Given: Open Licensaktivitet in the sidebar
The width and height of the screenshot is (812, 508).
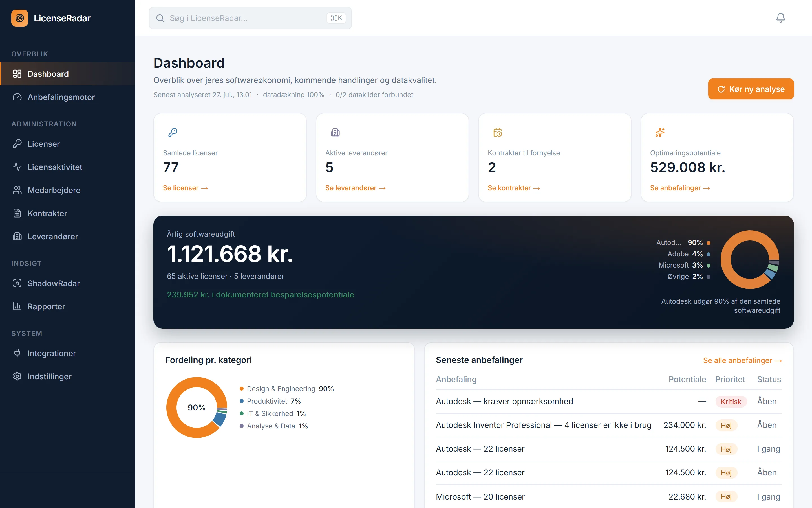Looking at the screenshot, I should pos(67,167).
